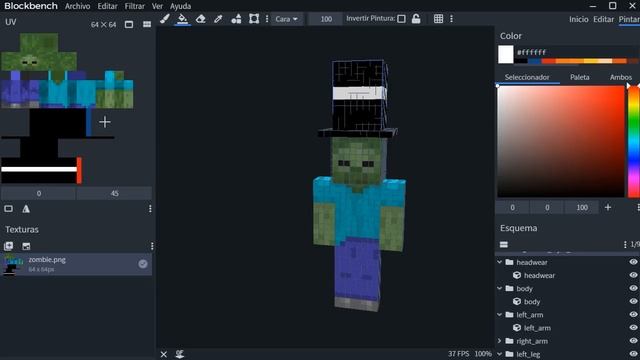
Task: Click the triangle icon below UV editor
Action: click(x=26, y=209)
